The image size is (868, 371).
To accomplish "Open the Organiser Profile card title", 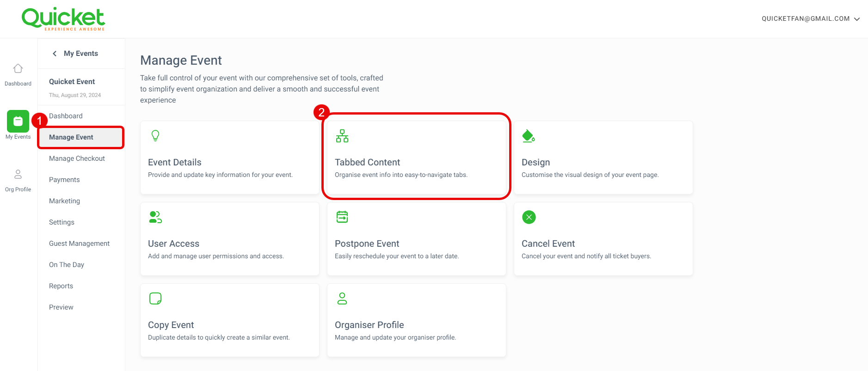I will [x=369, y=325].
